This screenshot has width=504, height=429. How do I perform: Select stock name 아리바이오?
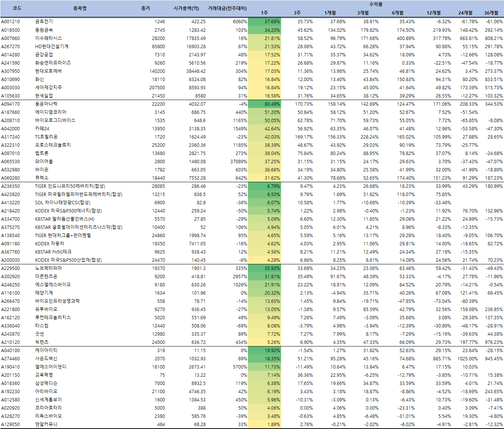(46, 391)
